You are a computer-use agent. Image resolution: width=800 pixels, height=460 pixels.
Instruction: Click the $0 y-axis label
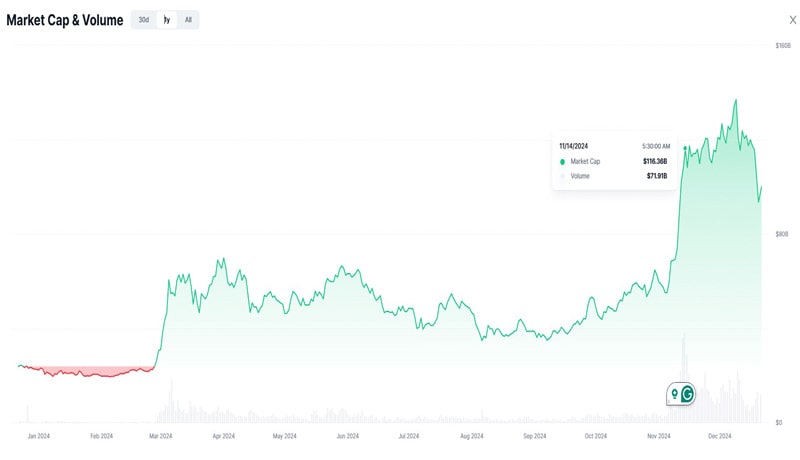coord(779,423)
